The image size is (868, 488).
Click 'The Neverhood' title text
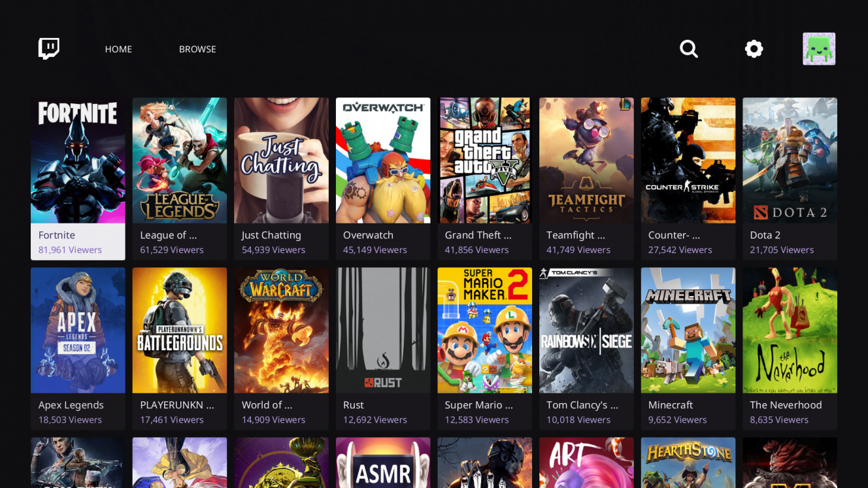click(x=786, y=405)
